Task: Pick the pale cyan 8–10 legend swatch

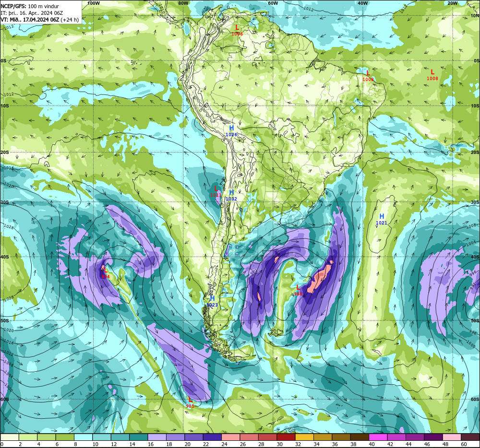Action: [83, 437]
